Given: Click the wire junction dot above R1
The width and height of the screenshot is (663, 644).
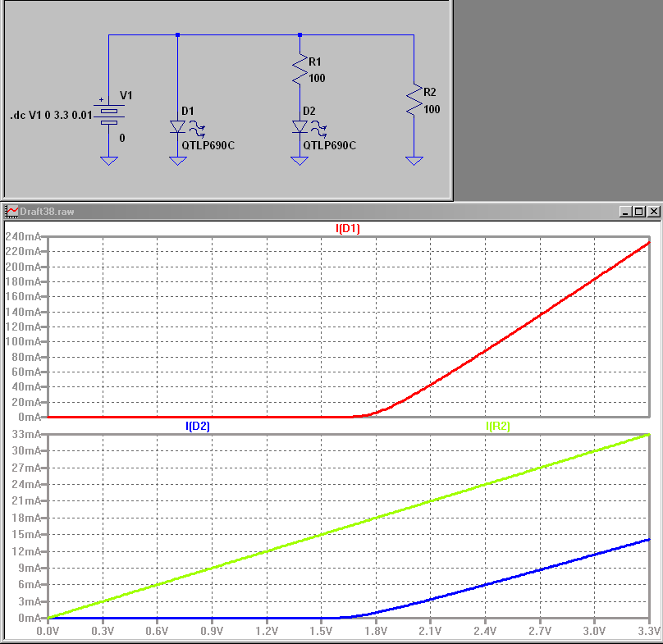Looking at the screenshot, I should click(x=299, y=34).
